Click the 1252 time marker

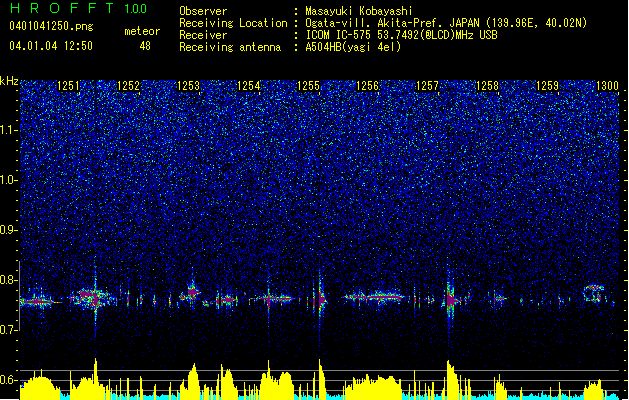click(x=128, y=86)
